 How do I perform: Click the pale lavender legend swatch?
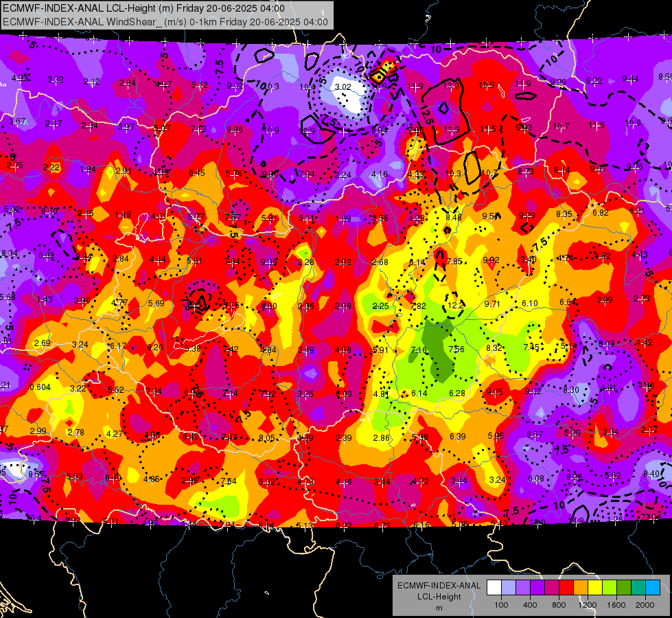click(x=508, y=588)
